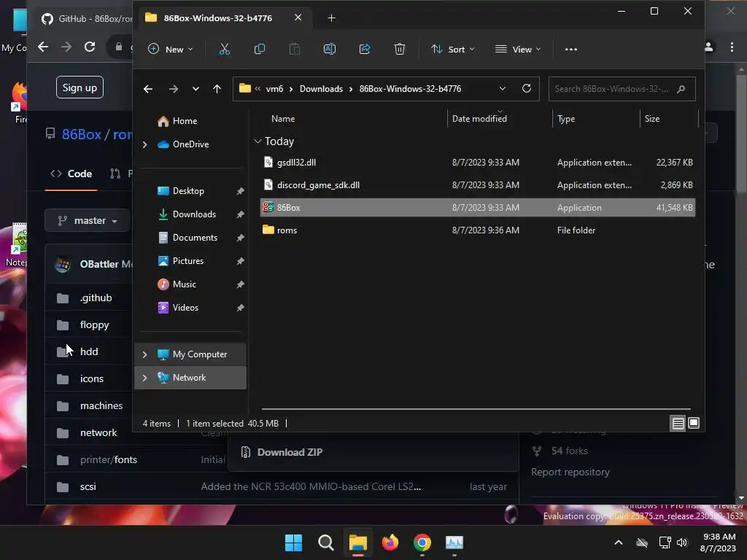Click the Cut icon in Explorer toolbar
The width and height of the screenshot is (747, 560).
[x=225, y=49]
